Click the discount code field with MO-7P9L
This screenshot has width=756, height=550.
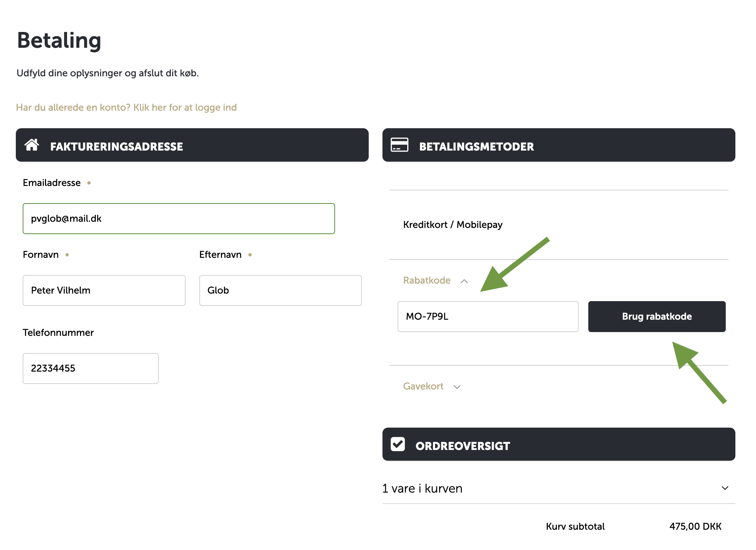point(488,317)
